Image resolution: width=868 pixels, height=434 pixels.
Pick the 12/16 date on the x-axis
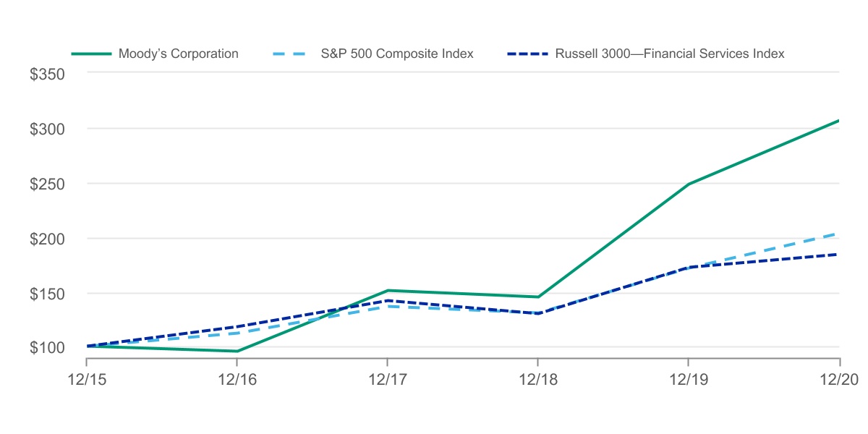[x=237, y=379]
